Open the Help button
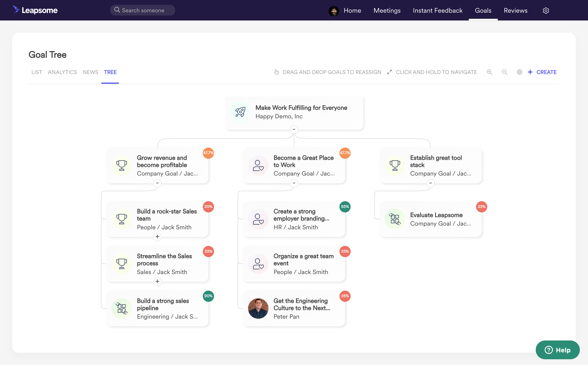This screenshot has height=365, width=588. coord(557,350)
